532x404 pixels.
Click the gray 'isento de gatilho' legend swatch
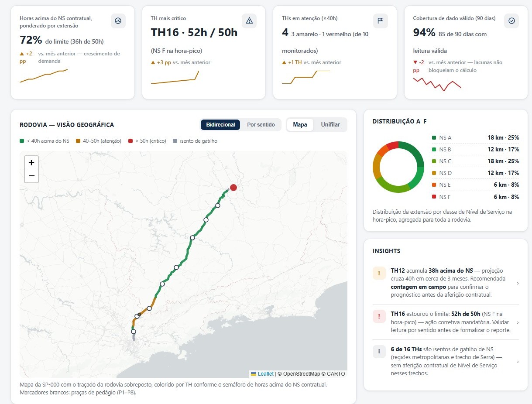[x=175, y=141]
